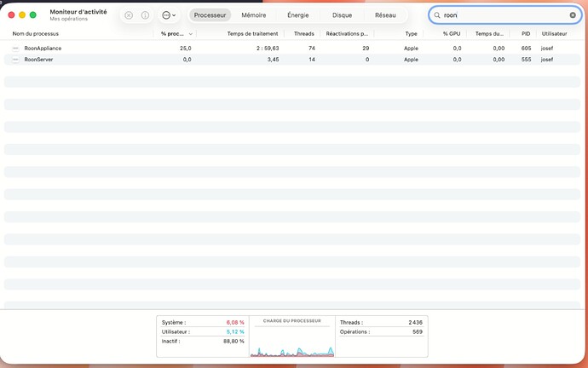Toggle sort direction arrow on % processeur column

pyautogui.click(x=190, y=34)
